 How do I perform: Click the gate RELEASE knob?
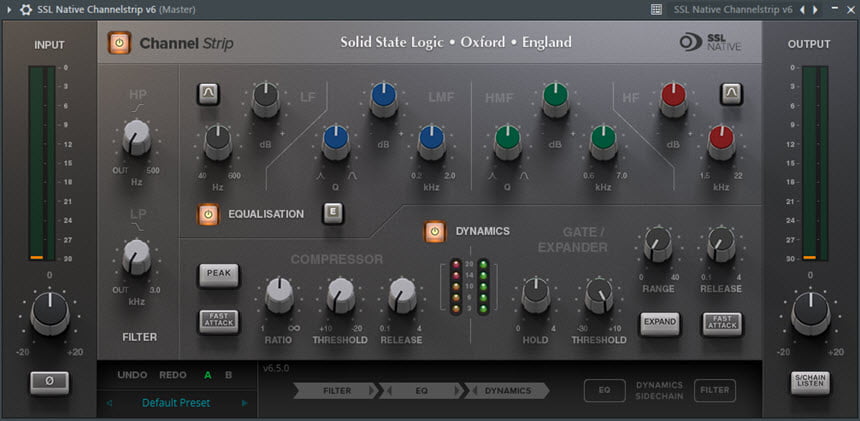point(721,243)
